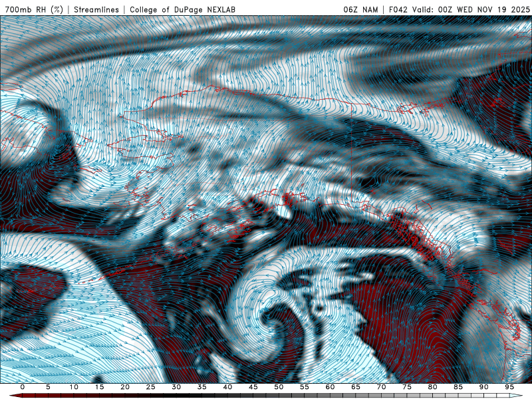Click the colorbar tick label "85"
The image size is (532, 399).
click(x=458, y=387)
